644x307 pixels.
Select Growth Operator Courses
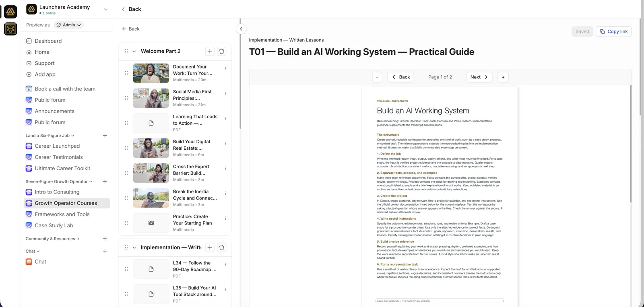pos(67,203)
